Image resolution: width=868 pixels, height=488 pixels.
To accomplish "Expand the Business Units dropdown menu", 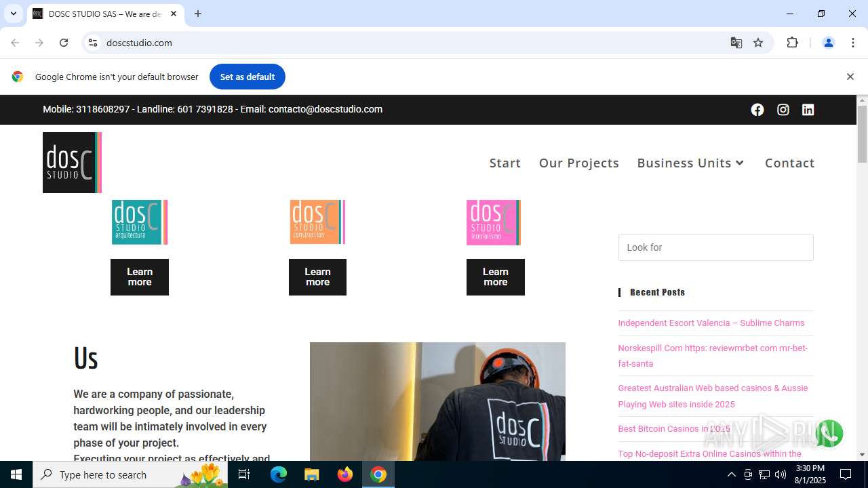I will [x=690, y=163].
